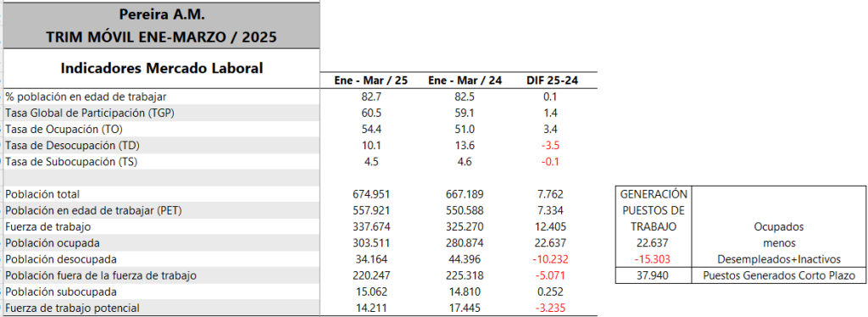Click Población fuera de la fuerza label
This screenshot has height=317, width=868.
101,275
